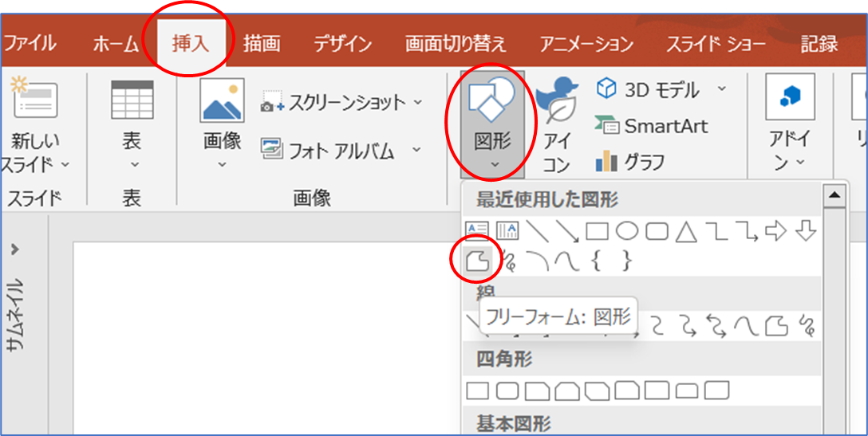Select Snip Single Corner rectangle in 四角形
This screenshot has height=436, width=868.
tap(537, 391)
